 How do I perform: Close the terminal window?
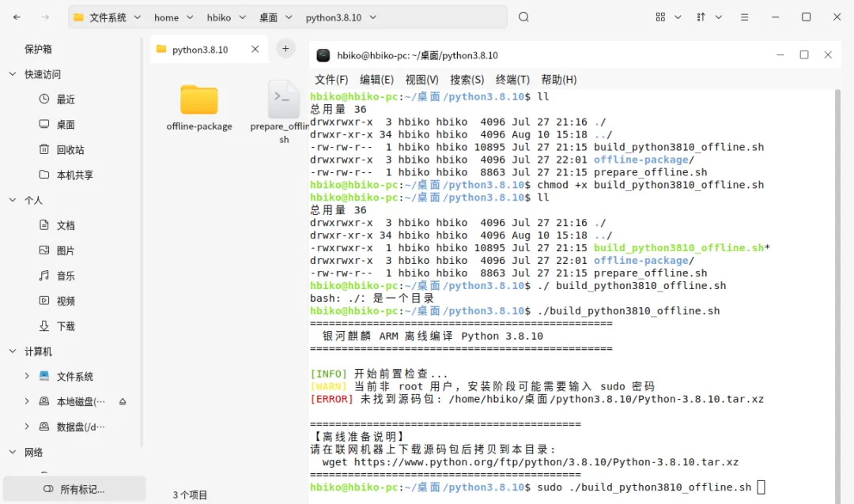828,55
